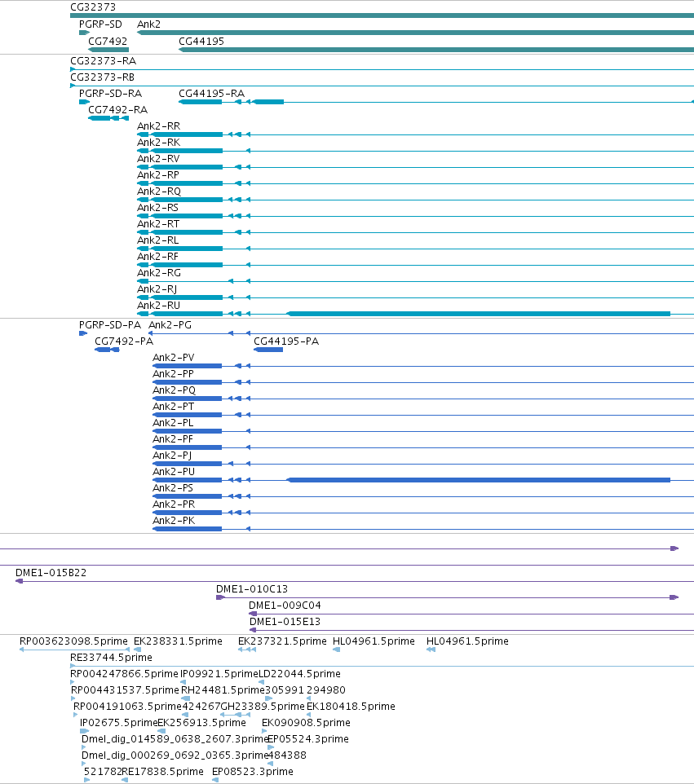Click EST IP02675.5prime
This screenshot has height=784, width=694.
118,723
